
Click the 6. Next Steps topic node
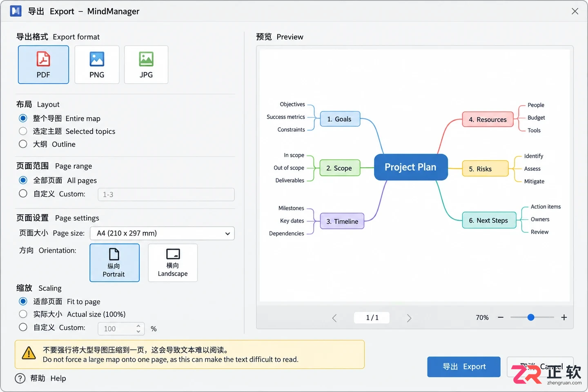489,220
